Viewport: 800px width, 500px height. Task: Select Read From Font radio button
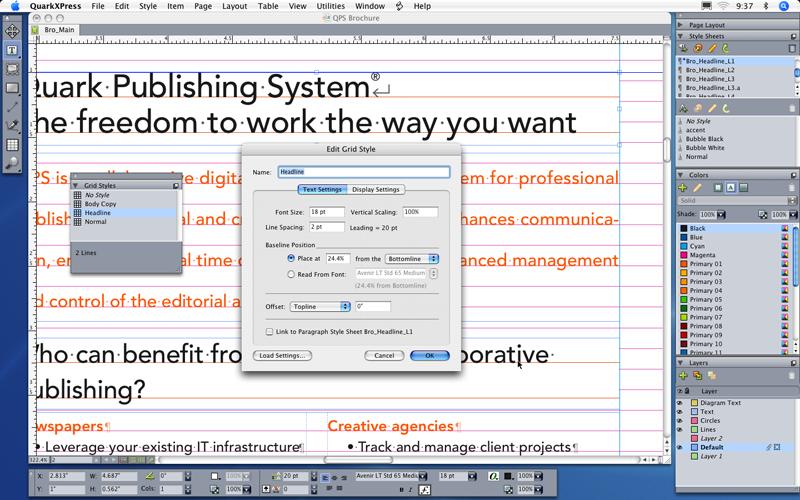291,274
